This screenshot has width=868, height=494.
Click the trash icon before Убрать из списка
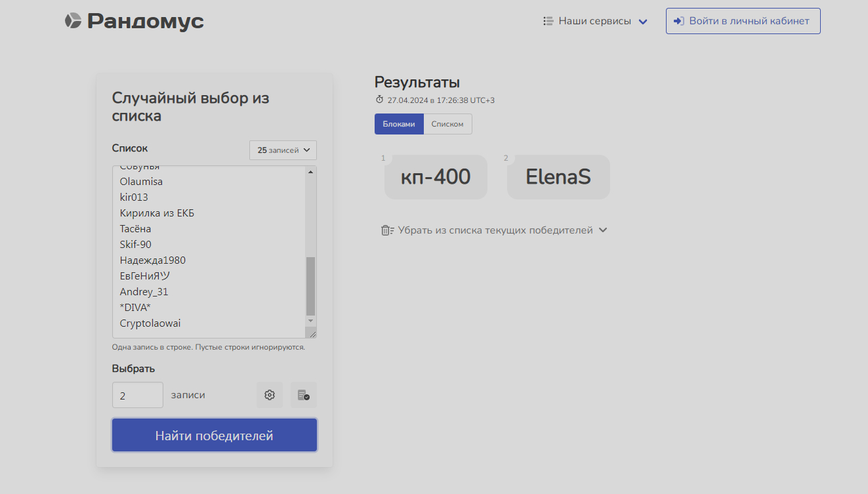tap(387, 230)
